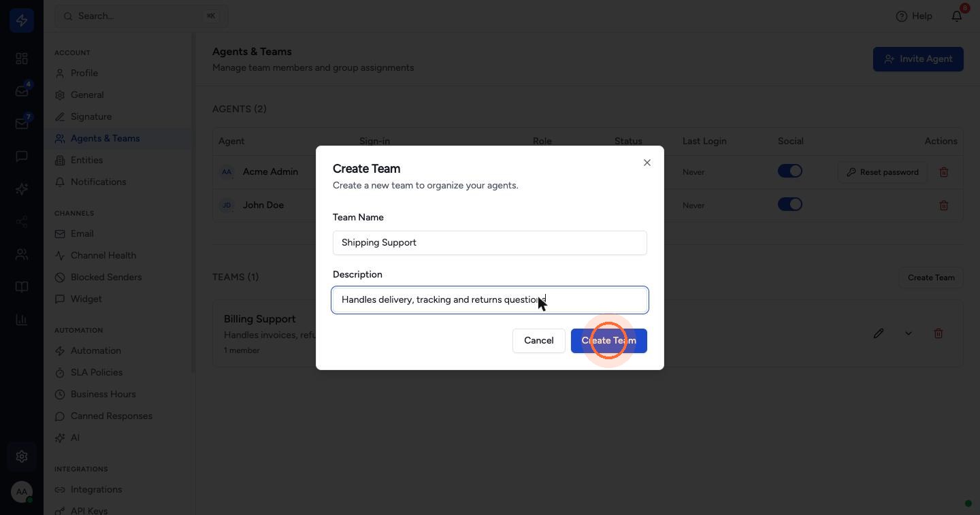
Task: Close the Create Team dialog with X
Action: [647, 163]
